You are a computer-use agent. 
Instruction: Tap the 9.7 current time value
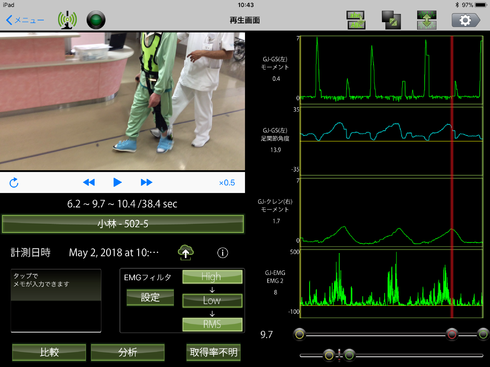pyautogui.click(x=266, y=334)
